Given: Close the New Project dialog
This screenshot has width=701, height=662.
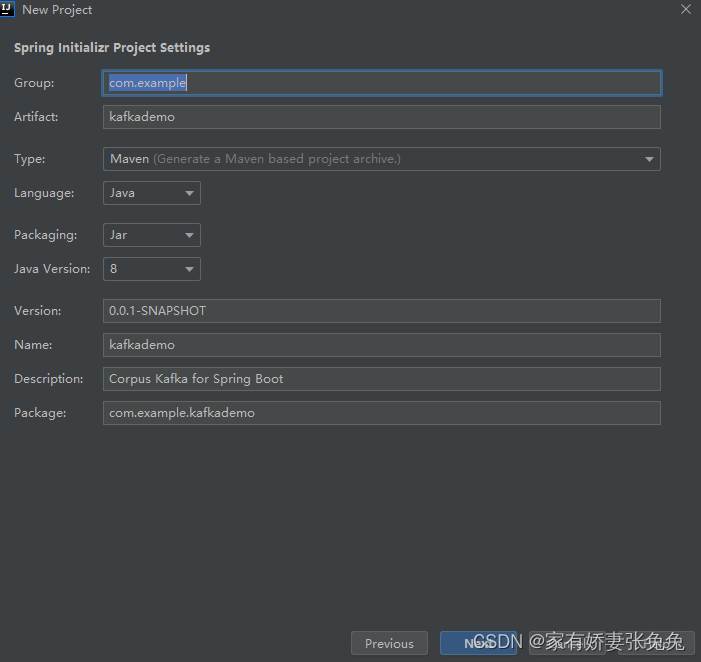Looking at the screenshot, I should (685, 9).
